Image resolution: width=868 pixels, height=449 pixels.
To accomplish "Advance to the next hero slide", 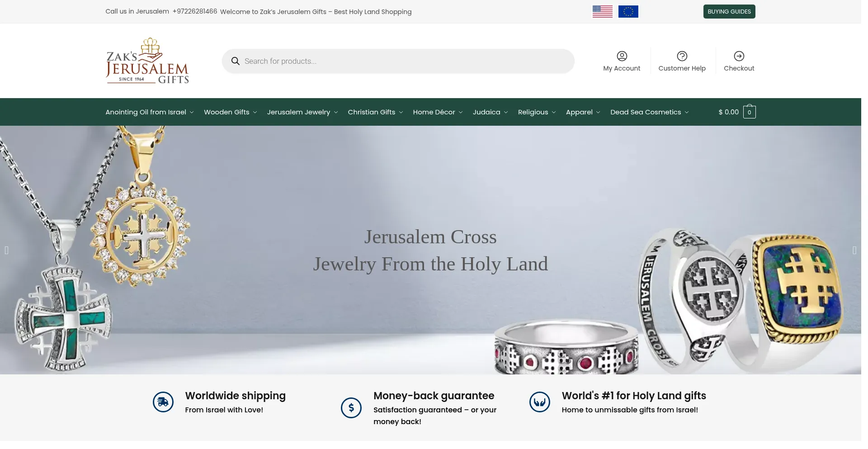I will pos(854,250).
